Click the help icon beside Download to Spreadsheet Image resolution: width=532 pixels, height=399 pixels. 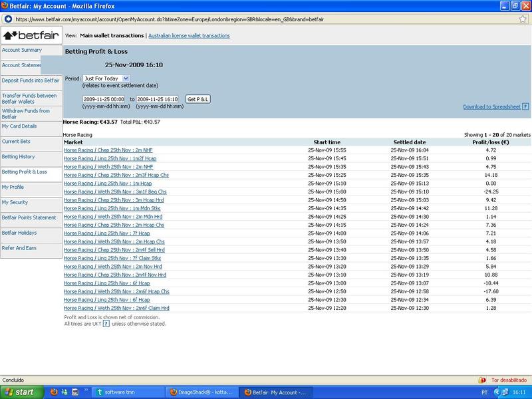pos(525,106)
